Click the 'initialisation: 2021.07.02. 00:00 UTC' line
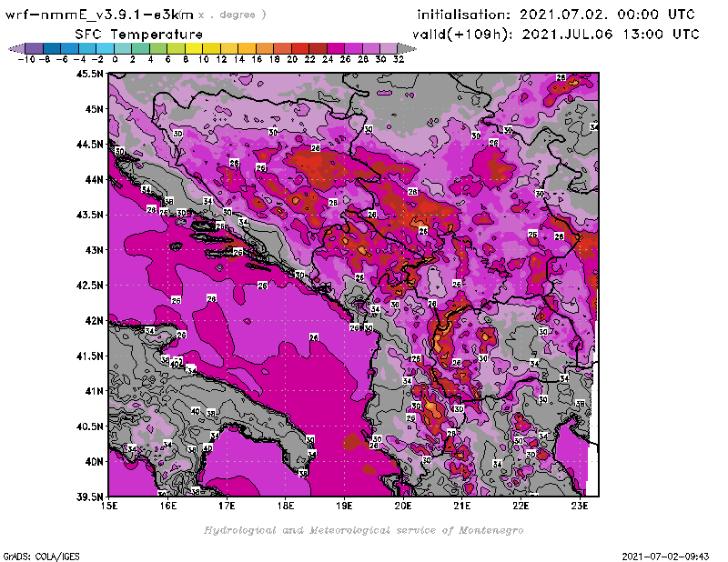 click(556, 15)
